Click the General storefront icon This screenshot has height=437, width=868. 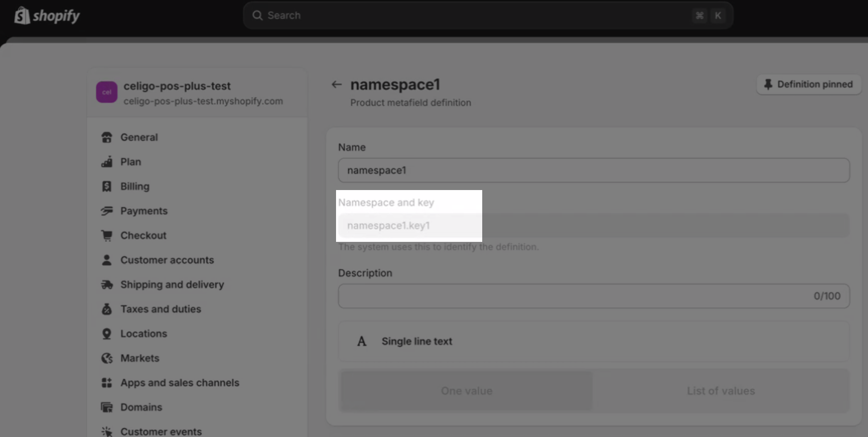(x=107, y=137)
